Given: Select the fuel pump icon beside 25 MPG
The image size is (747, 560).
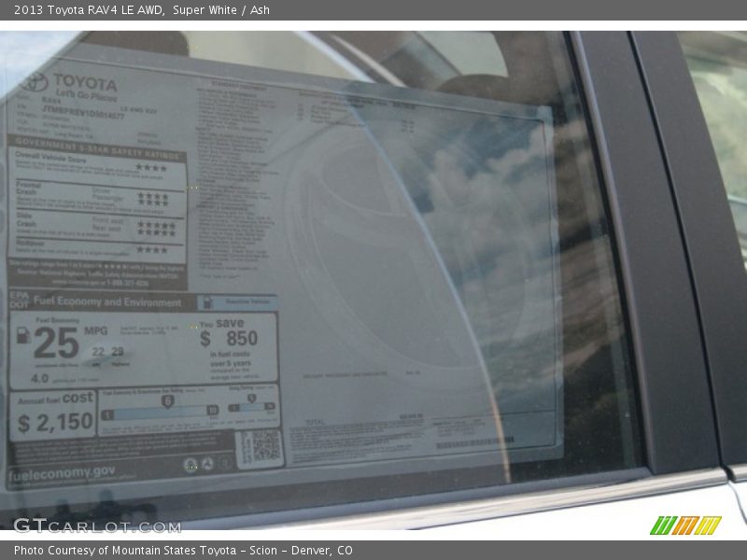Looking at the screenshot, I should 22,336.
